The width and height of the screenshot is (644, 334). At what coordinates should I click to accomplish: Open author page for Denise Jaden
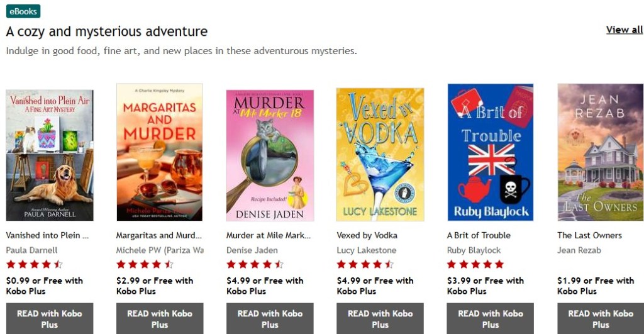[x=252, y=250]
